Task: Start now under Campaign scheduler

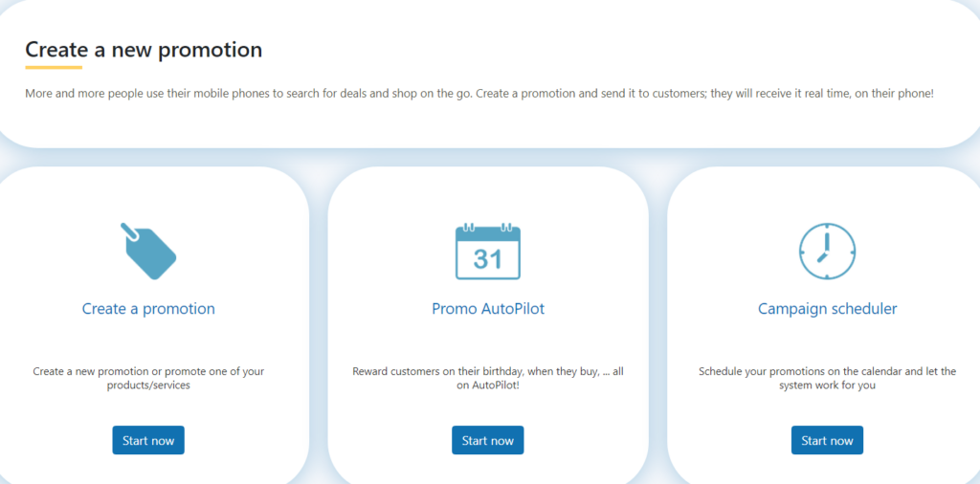Action: [x=827, y=440]
